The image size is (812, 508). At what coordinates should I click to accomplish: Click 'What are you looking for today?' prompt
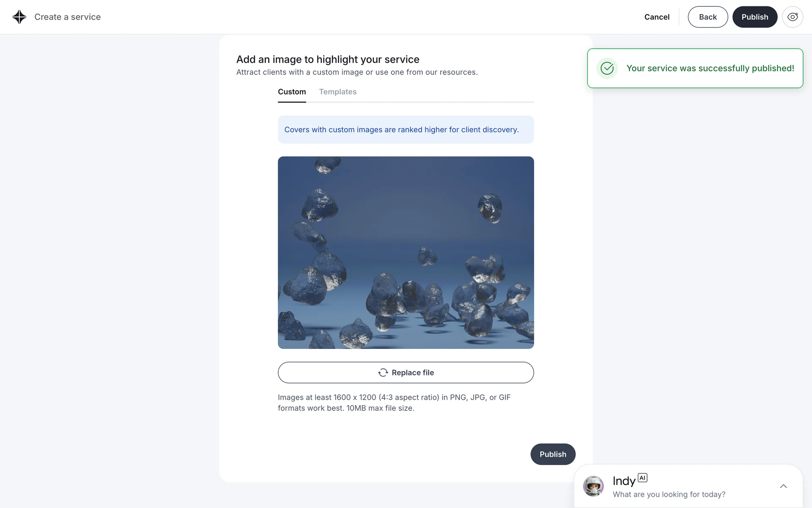tap(669, 494)
